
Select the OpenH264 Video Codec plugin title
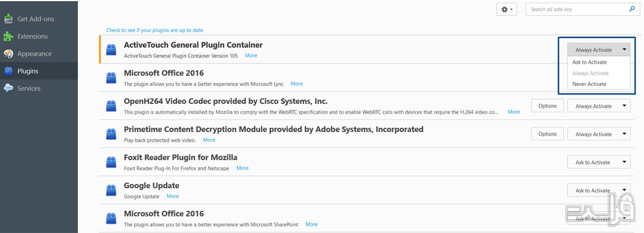tap(225, 101)
